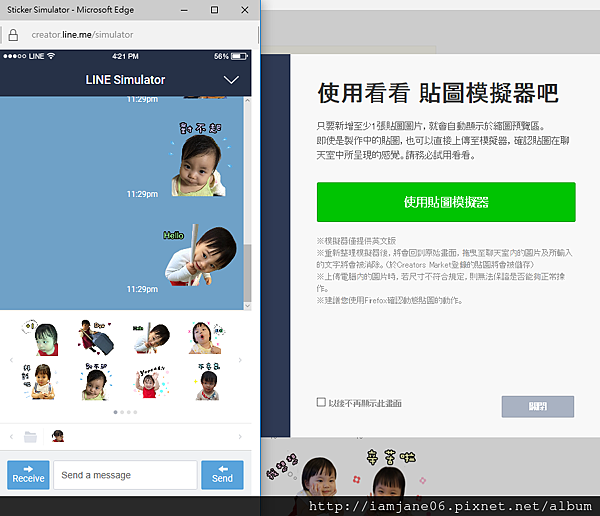Screen dimensions: 600x516
Task: Open the folder icon in sticker tab bar
Action: (30, 437)
